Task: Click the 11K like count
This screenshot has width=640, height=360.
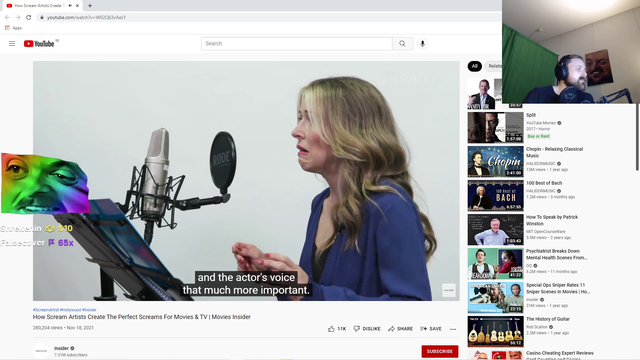Action: (342, 329)
